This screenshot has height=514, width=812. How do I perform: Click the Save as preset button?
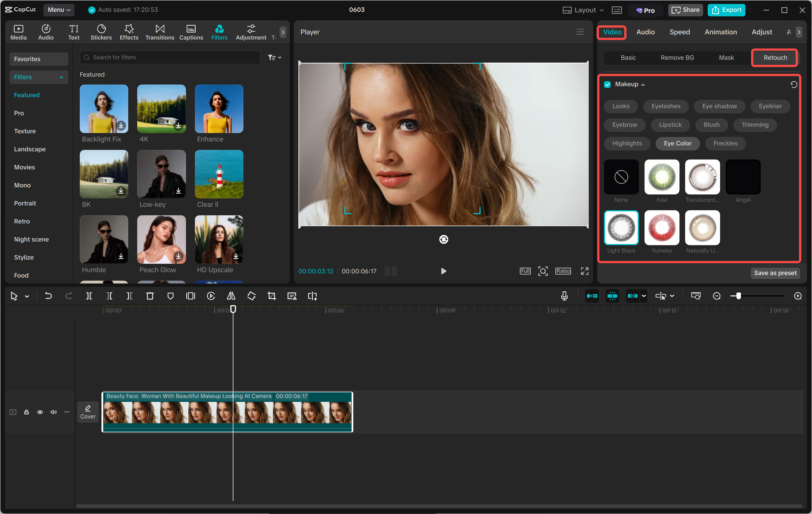pos(775,273)
